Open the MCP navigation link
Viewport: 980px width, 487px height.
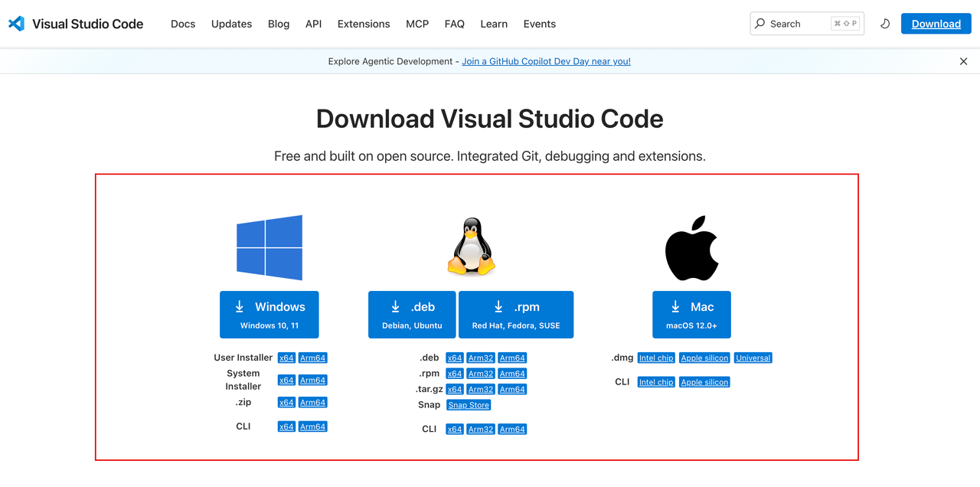pos(417,24)
